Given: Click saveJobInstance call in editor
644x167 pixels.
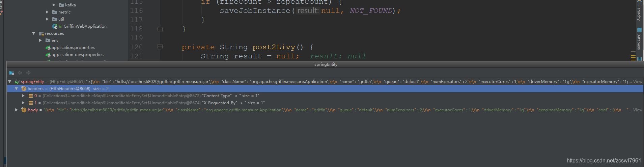Looking at the screenshot, I should click(255, 10).
